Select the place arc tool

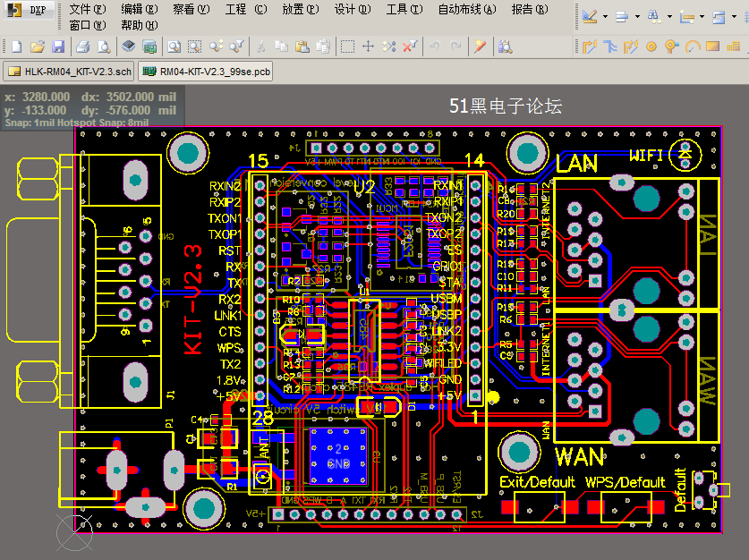(692, 47)
